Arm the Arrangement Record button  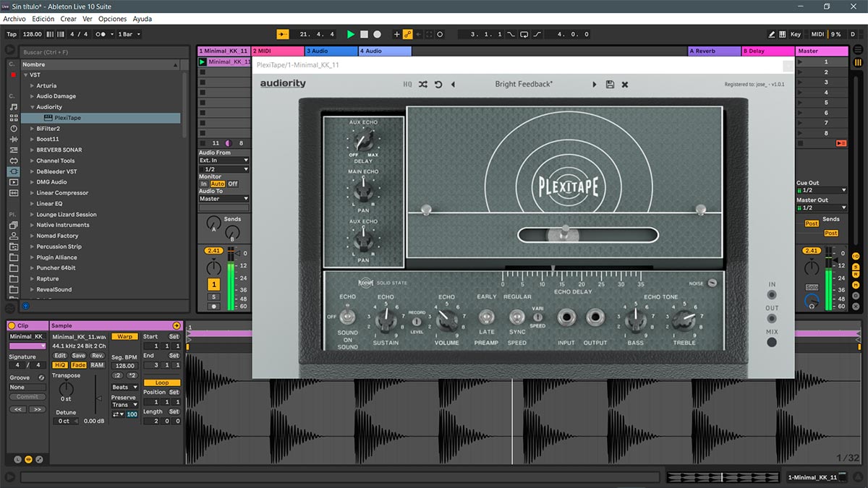pyautogui.click(x=378, y=34)
